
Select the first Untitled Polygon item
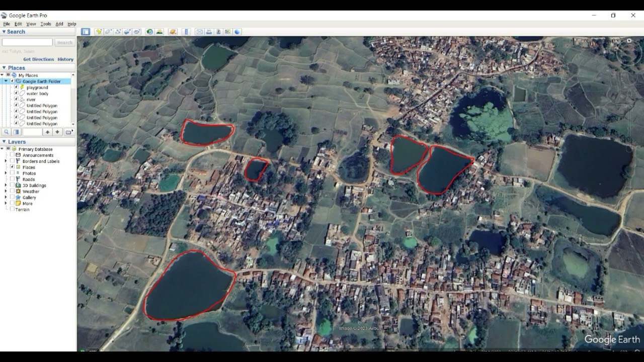coord(42,106)
